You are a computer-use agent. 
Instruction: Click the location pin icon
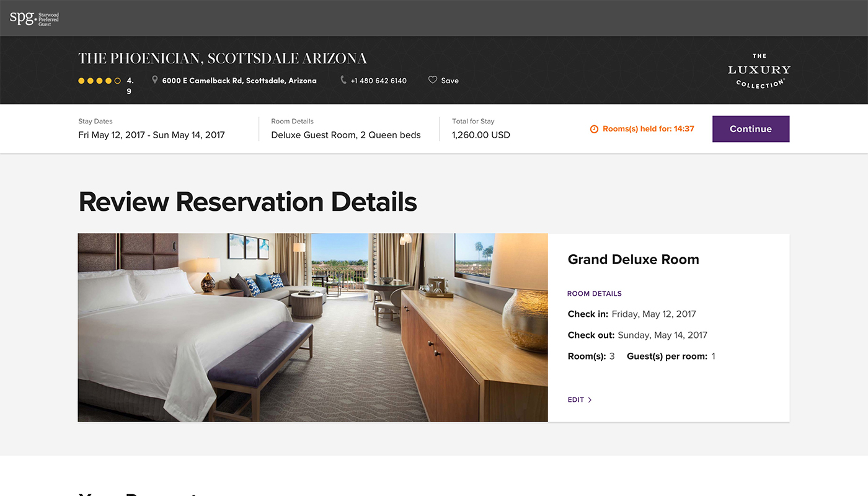tap(155, 80)
